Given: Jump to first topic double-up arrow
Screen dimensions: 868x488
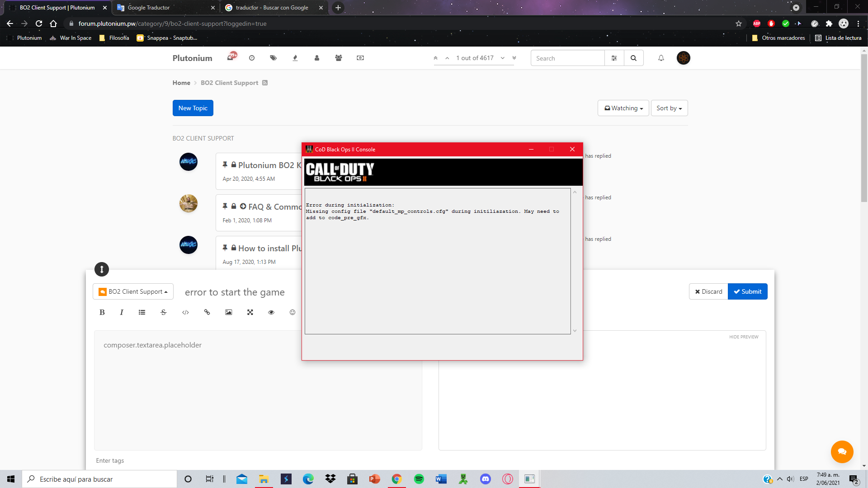Looking at the screenshot, I should (435, 58).
